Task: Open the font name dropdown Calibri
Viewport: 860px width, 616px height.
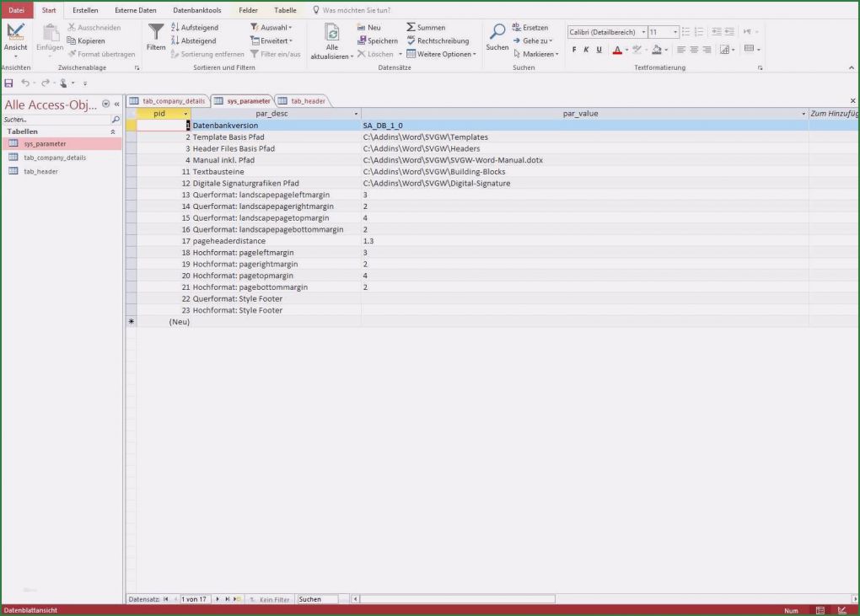Action: point(643,32)
